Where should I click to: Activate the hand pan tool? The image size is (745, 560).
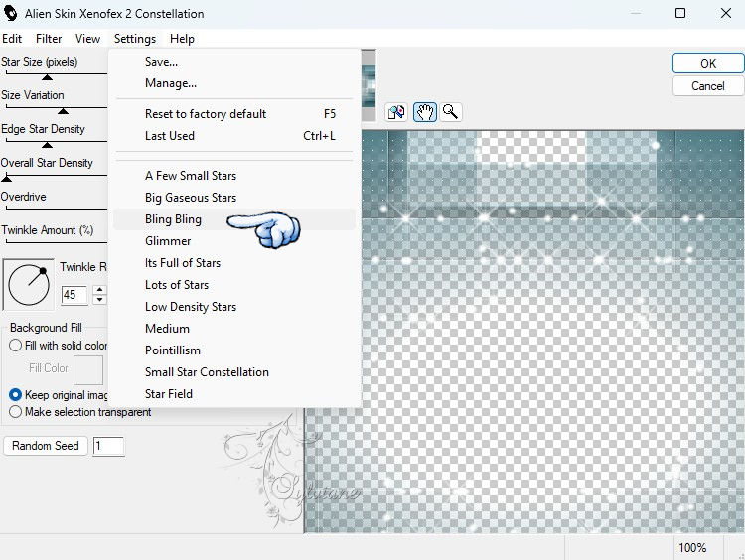pos(425,112)
